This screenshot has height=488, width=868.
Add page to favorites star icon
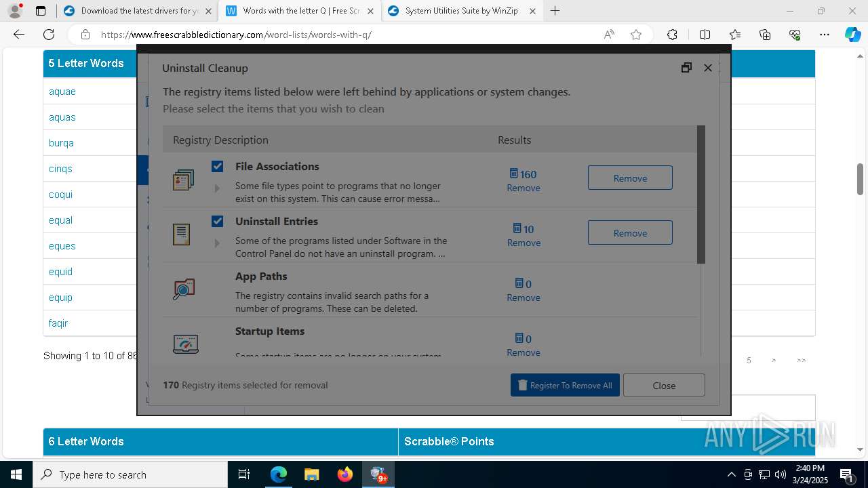pos(636,35)
